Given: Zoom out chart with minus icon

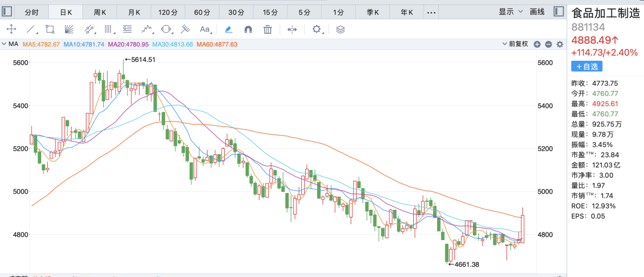Looking at the screenshot, I should click(x=548, y=44).
